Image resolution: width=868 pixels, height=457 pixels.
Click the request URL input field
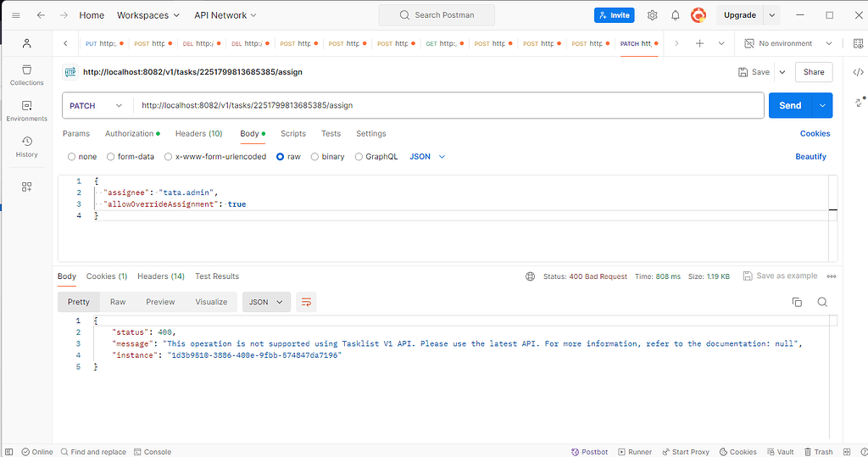click(x=448, y=105)
